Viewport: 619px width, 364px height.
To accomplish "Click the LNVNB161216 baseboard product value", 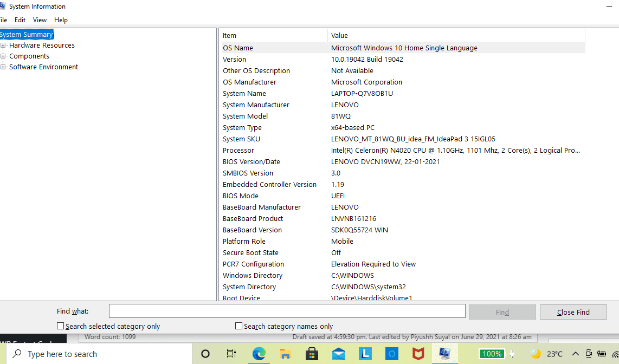I will [x=353, y=219].
